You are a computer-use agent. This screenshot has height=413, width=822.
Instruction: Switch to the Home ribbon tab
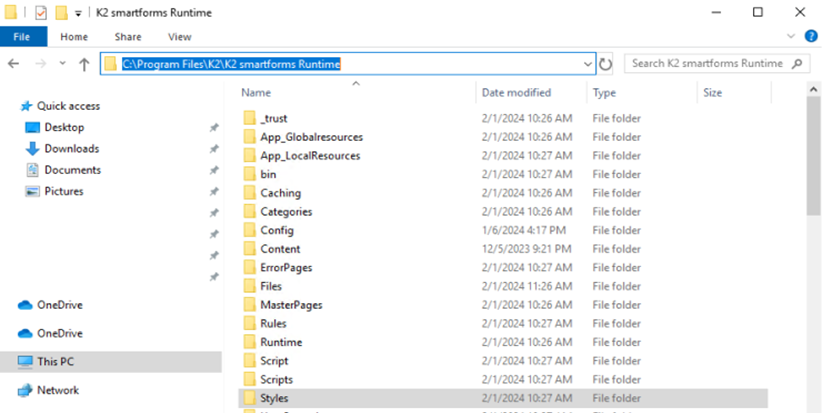(74, 37)
